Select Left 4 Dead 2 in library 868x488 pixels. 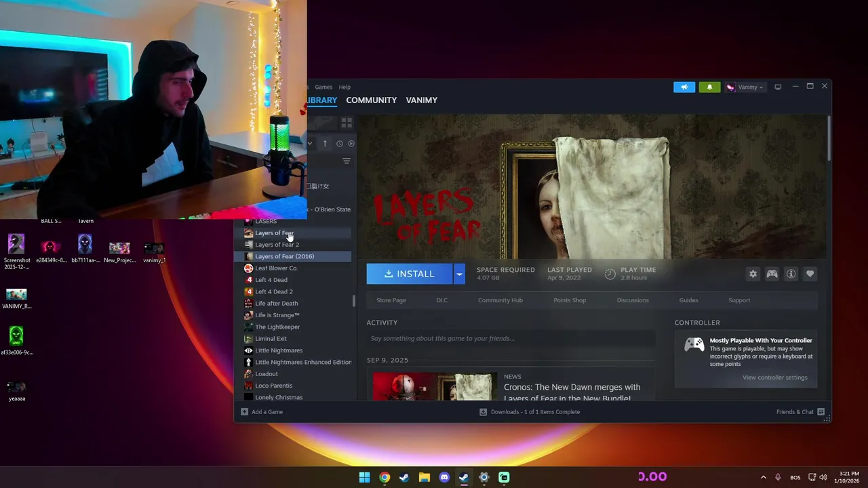pos(274,291)
